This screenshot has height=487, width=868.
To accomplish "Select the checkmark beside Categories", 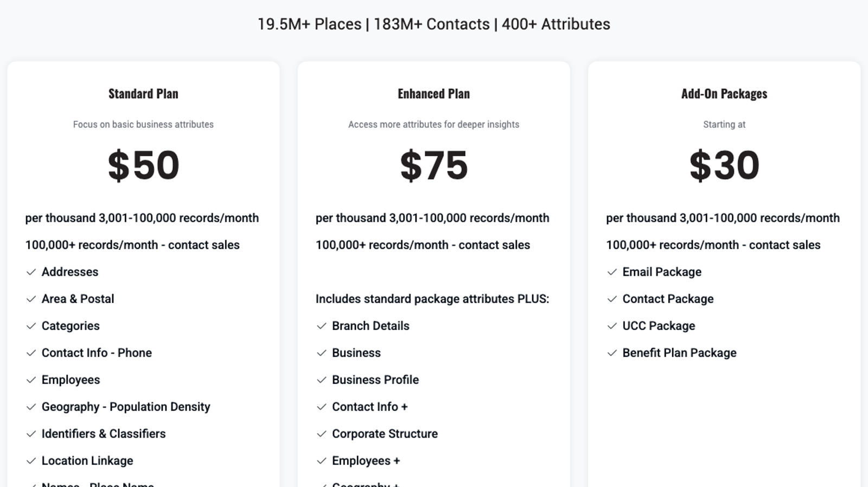I will tap(31, 326).
